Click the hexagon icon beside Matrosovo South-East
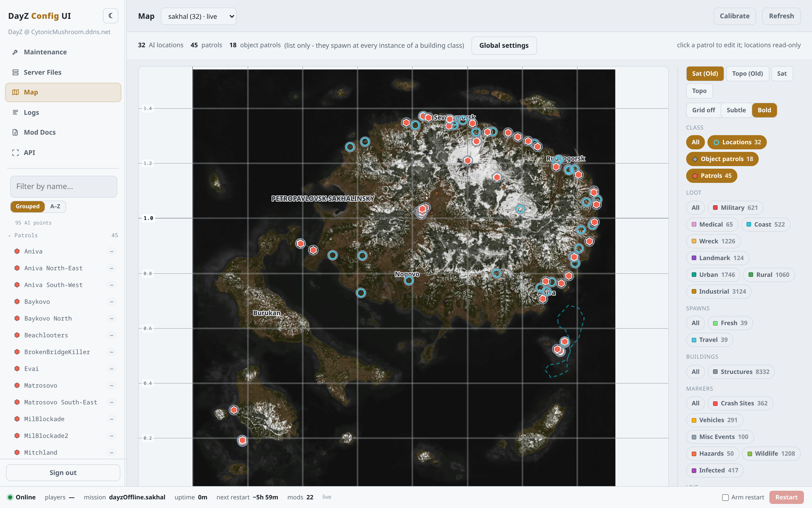 point(17,402)
